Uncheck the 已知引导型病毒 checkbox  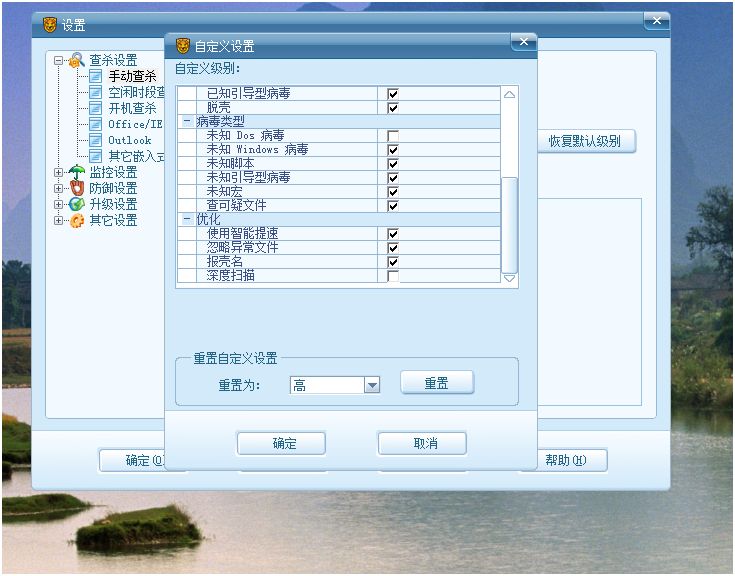coord(393,94)
